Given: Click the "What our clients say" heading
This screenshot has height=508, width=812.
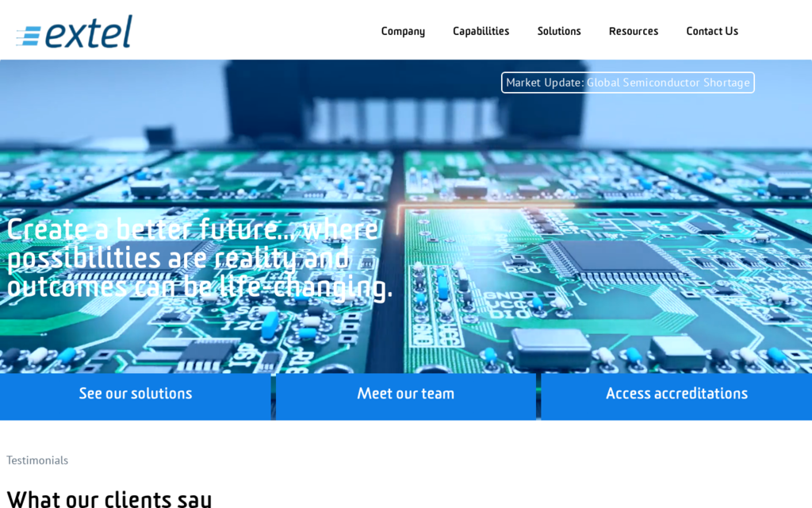Looking at the screenshot, I should pyautogui.click(x=109, y=498).
